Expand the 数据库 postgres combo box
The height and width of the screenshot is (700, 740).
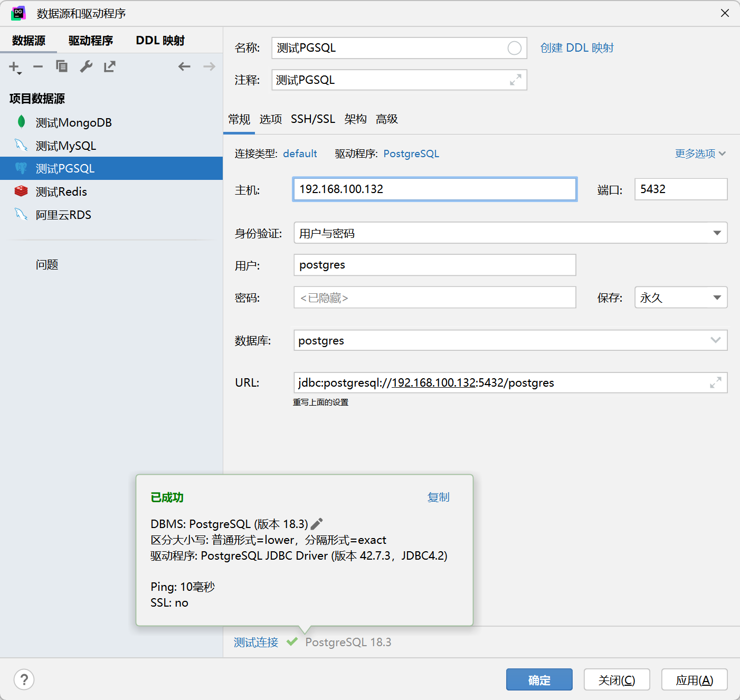(x=715, y=340)
